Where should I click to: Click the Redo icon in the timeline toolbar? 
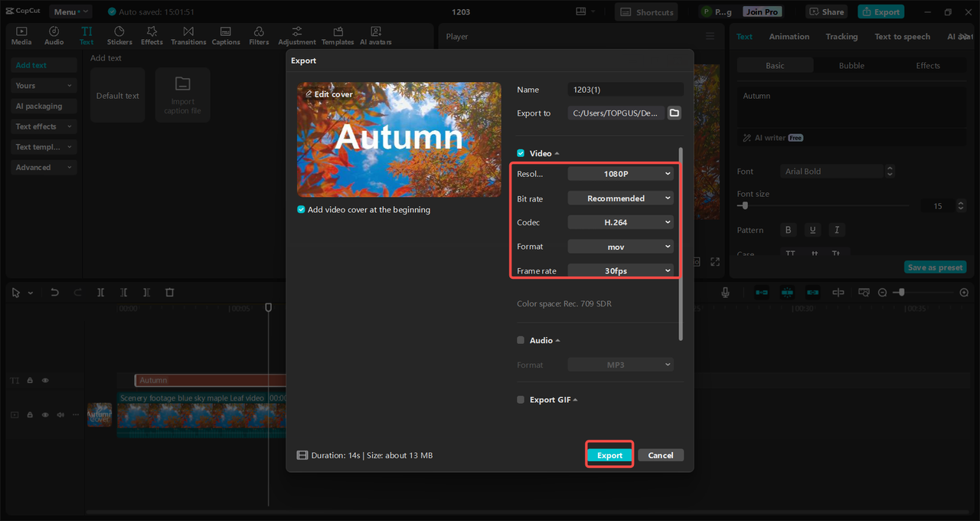[x=77, y=293]
